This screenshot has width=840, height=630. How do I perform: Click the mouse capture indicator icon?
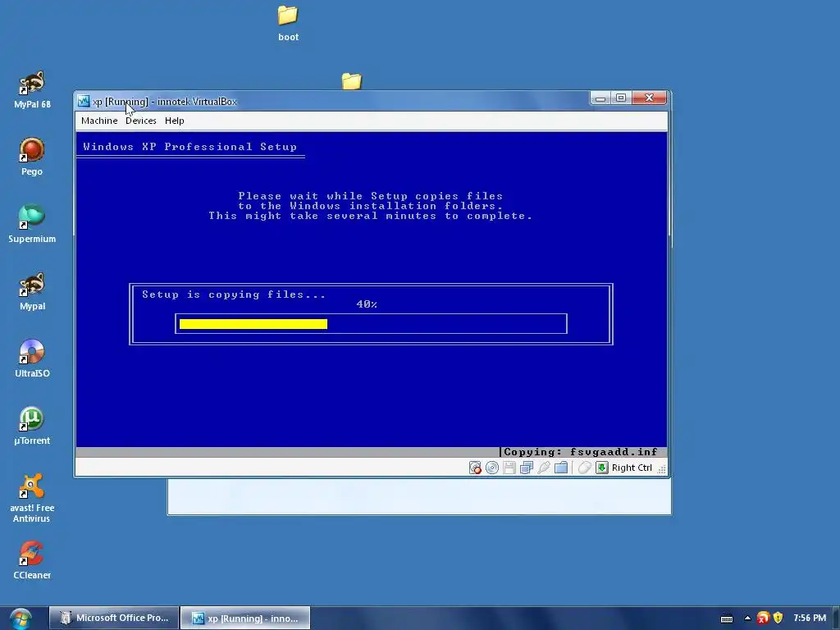584,468
